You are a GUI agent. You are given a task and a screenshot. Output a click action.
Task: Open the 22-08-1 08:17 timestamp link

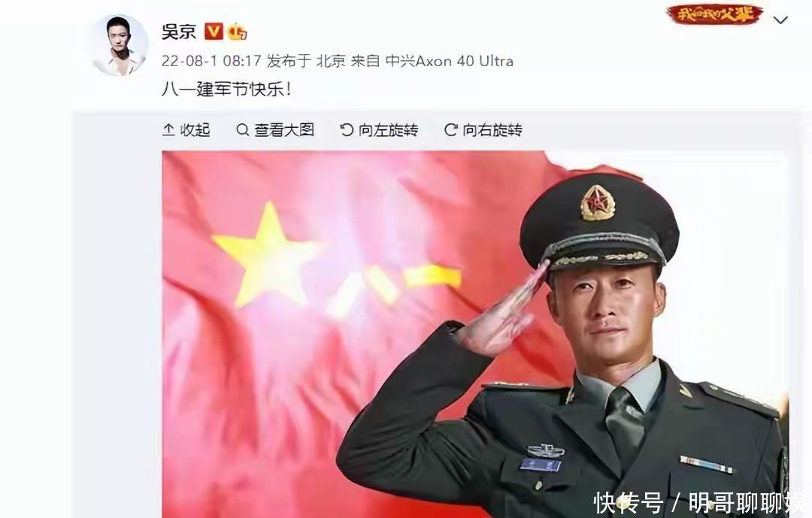(x=211, y=61)
